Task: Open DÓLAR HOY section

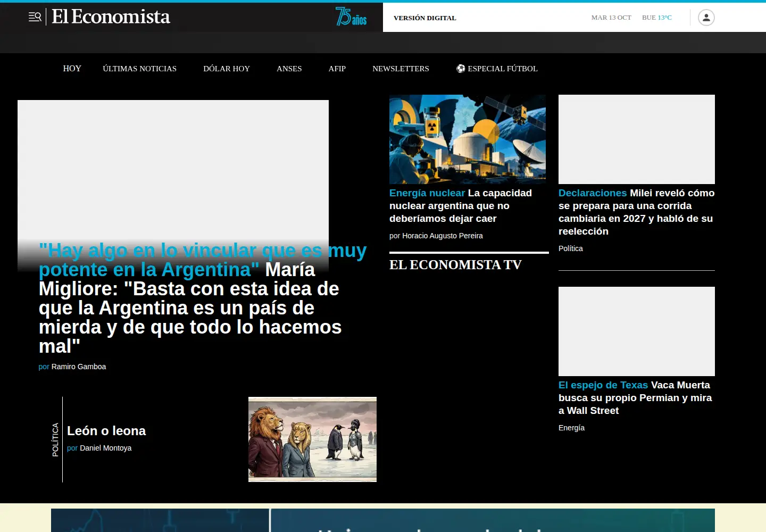Action: click(227, 69)
